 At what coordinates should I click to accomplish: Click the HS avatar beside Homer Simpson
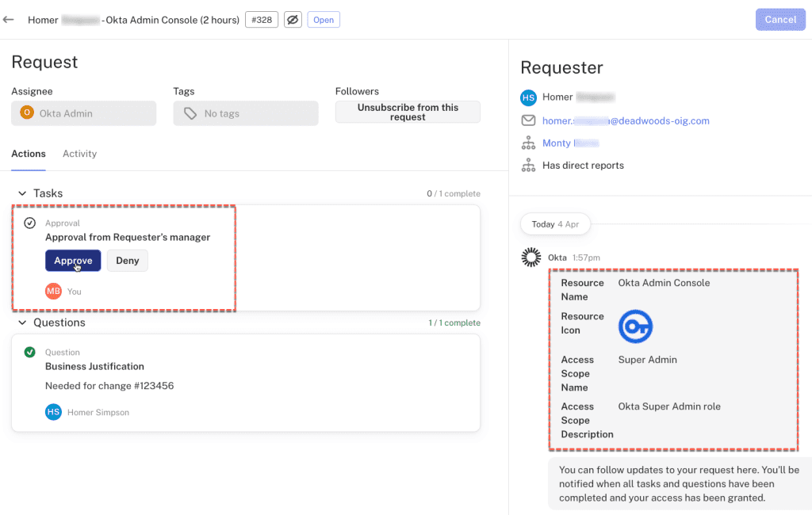53,412
